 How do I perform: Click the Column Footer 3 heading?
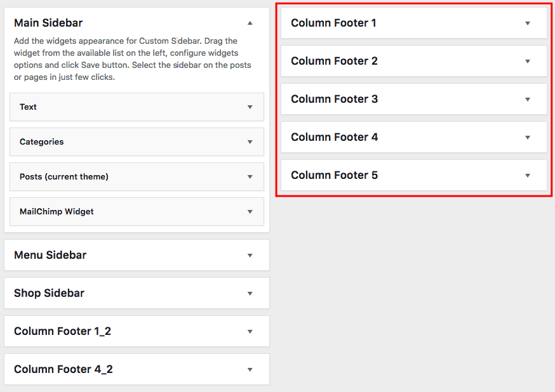334,99
